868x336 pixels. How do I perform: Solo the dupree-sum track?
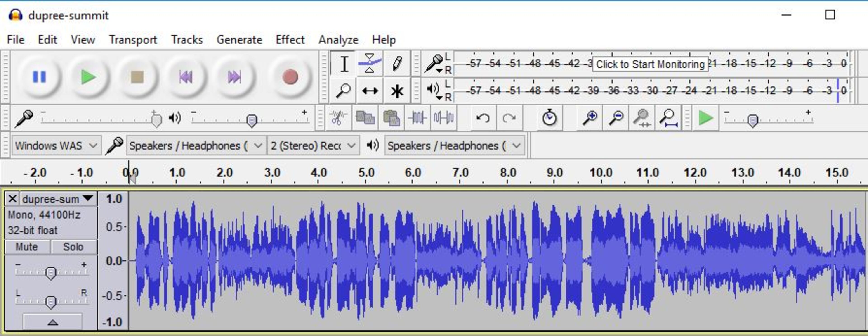point(73,247)
